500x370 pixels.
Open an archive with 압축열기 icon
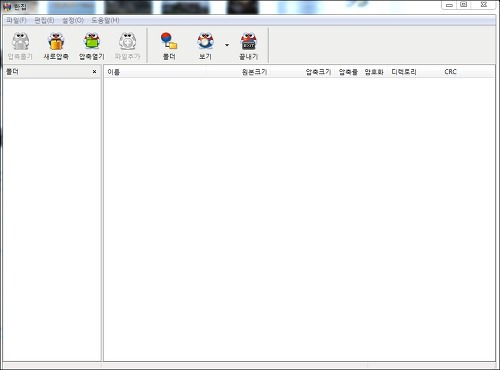[x=92, y=46]
